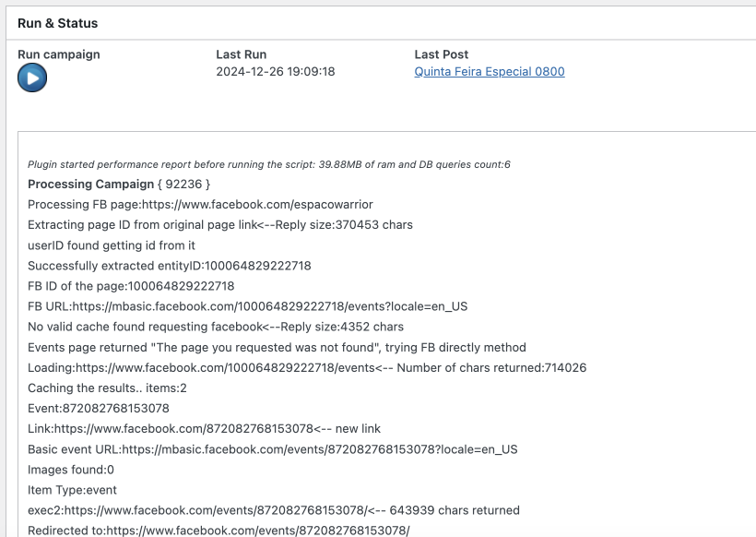Click the Run campaign play button
The height and width of the screenshot is (537, 756).
pos(31,78)
